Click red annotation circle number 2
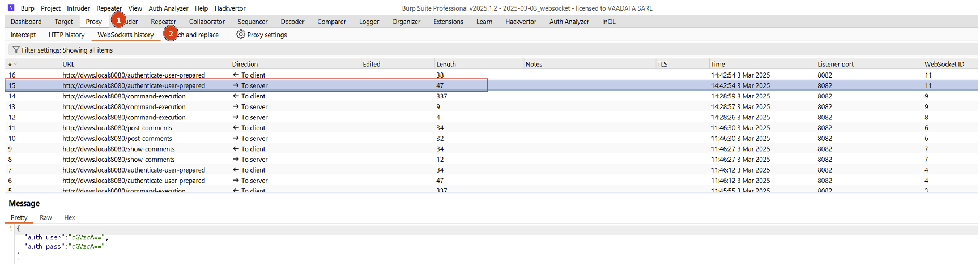Screen dimensions: 980x266 171,33
